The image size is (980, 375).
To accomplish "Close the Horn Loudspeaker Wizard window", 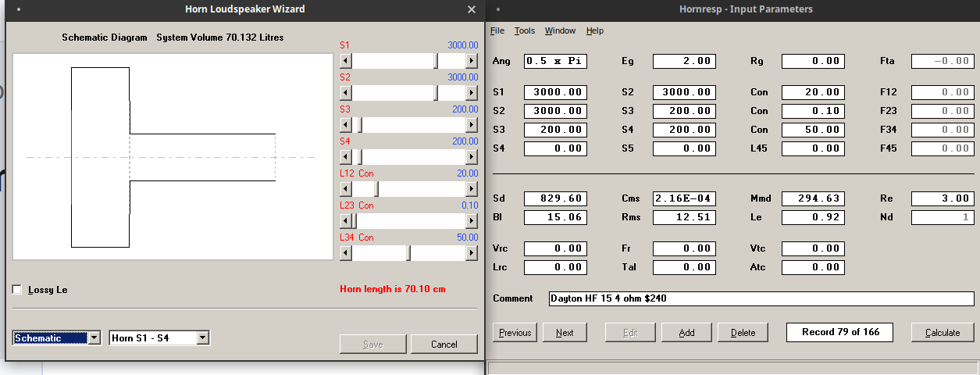I will 471,9.
